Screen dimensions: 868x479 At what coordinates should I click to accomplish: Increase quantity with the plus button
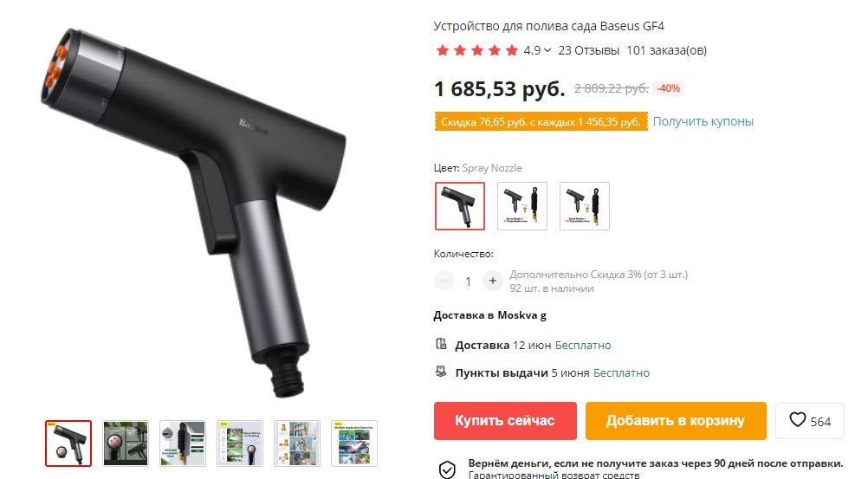click(492, 281)
